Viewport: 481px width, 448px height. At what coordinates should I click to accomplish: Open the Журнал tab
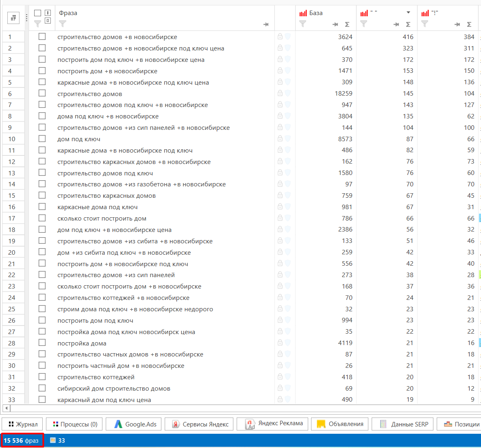tap(23, 424)
